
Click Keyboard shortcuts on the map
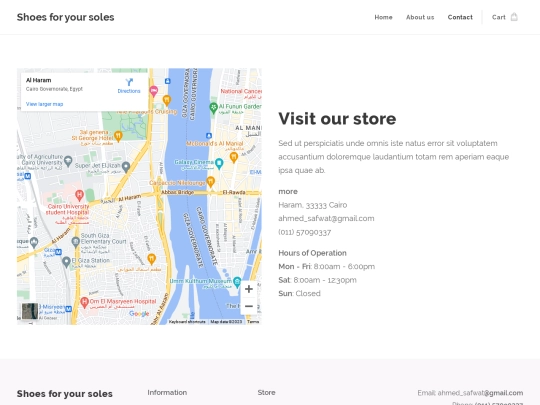[x=187, y=322]
